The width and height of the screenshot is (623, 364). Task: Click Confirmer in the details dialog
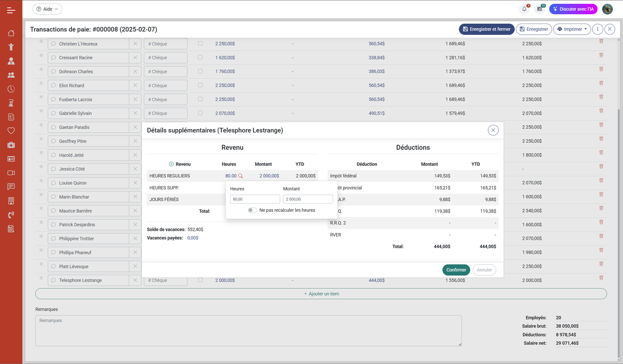[456, 270]
